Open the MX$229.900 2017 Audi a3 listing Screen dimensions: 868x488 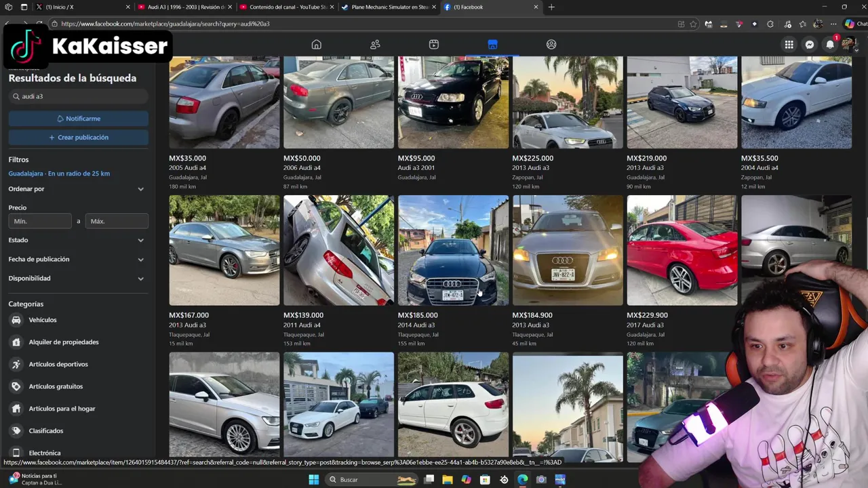[x=682, y=271]
